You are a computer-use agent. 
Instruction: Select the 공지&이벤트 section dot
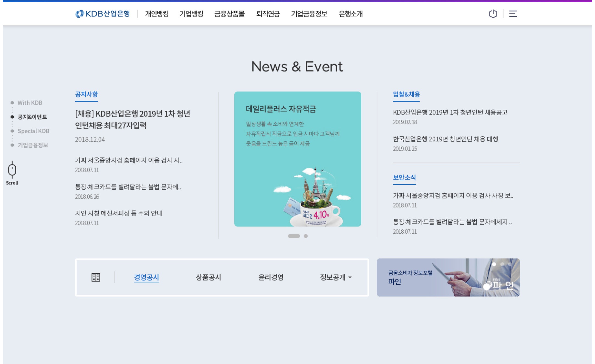pyautogui.click(x=12, y=117)
